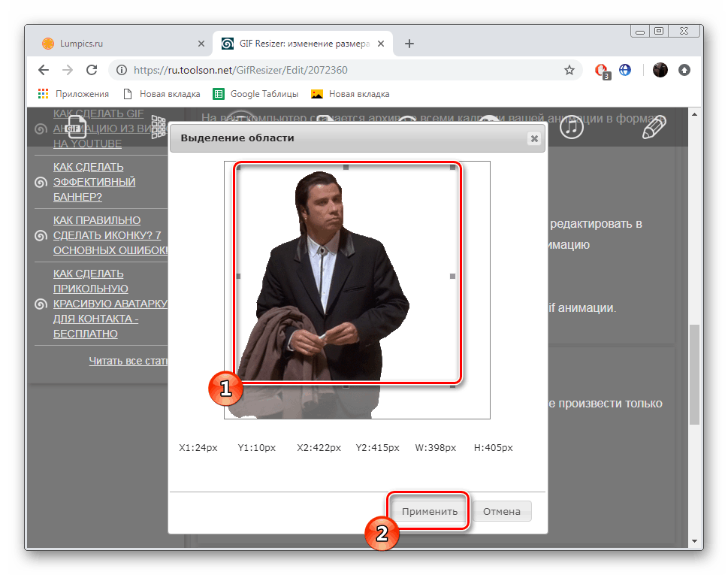
Task: Open КАК ПРАВИЛЬНО СДЕЛАТЬ ИКОНКУ article
Action: (110, 235)
